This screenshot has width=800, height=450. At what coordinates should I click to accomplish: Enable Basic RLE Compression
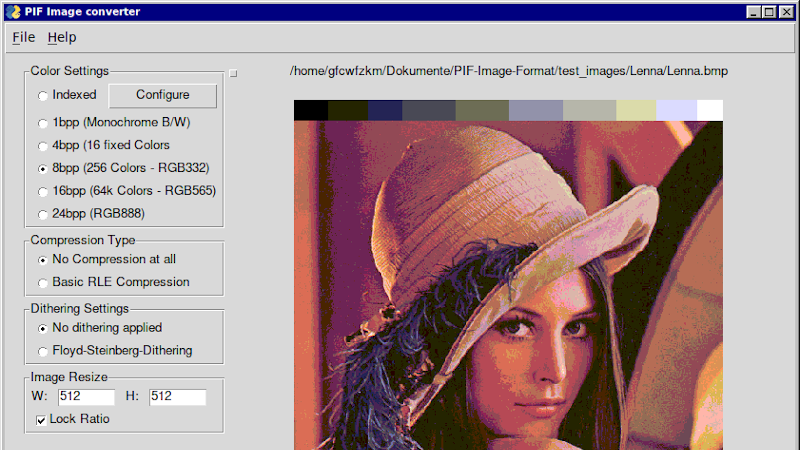click(42, 283)
